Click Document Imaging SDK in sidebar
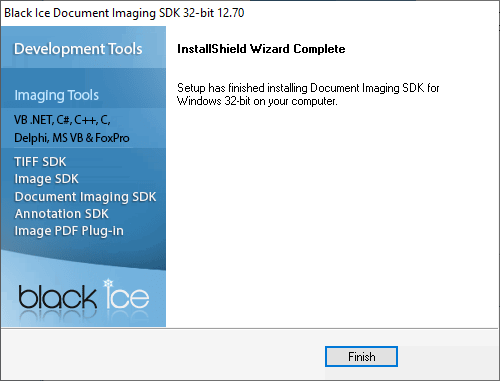The width and height of the screenshot is (500, 381). pyautogui.click(x=85, y=197)
